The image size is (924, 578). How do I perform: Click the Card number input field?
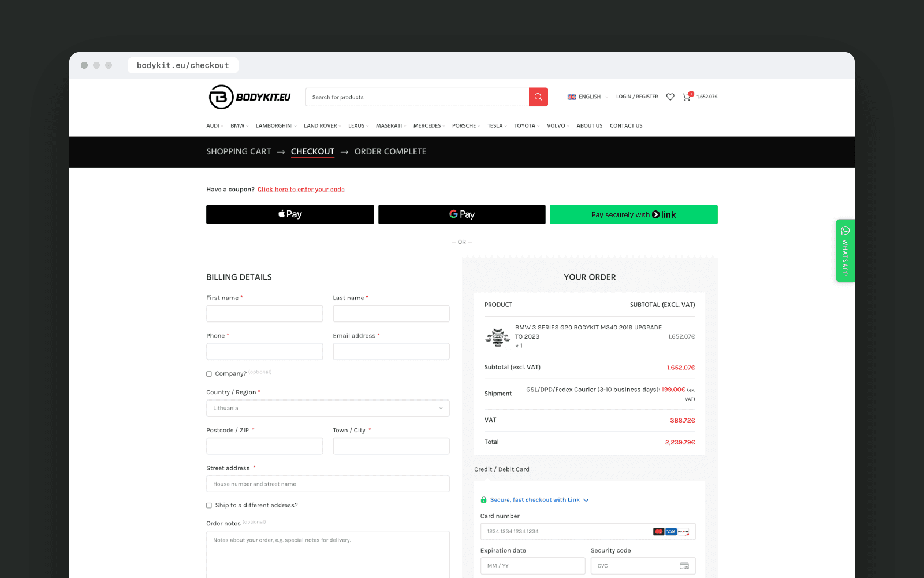[588, 531]
